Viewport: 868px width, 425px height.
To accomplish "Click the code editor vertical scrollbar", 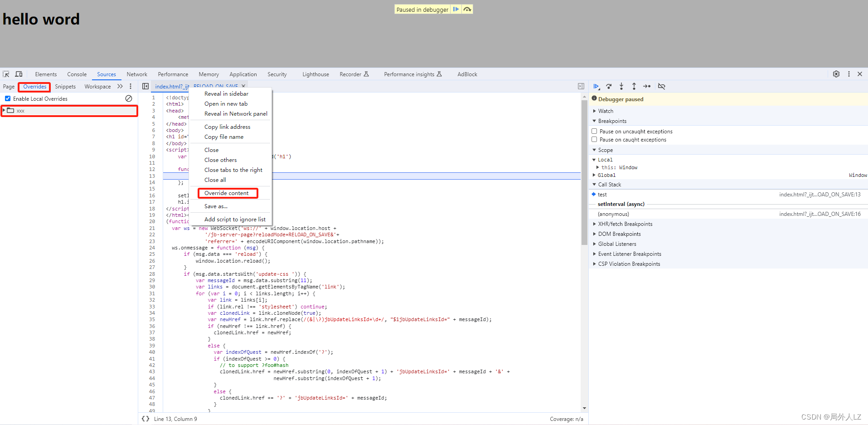I will click(584, 172).
